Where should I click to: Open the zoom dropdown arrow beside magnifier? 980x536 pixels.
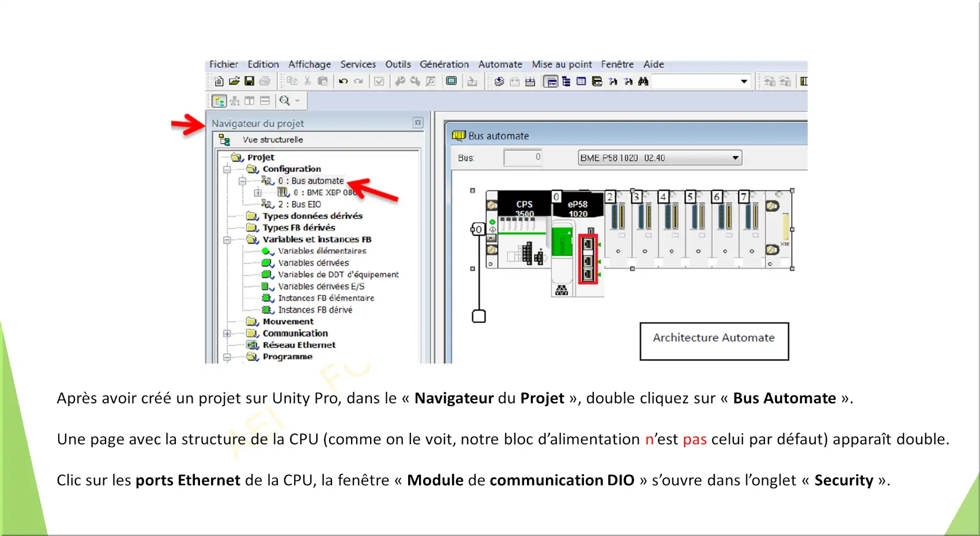pos(297,101)
